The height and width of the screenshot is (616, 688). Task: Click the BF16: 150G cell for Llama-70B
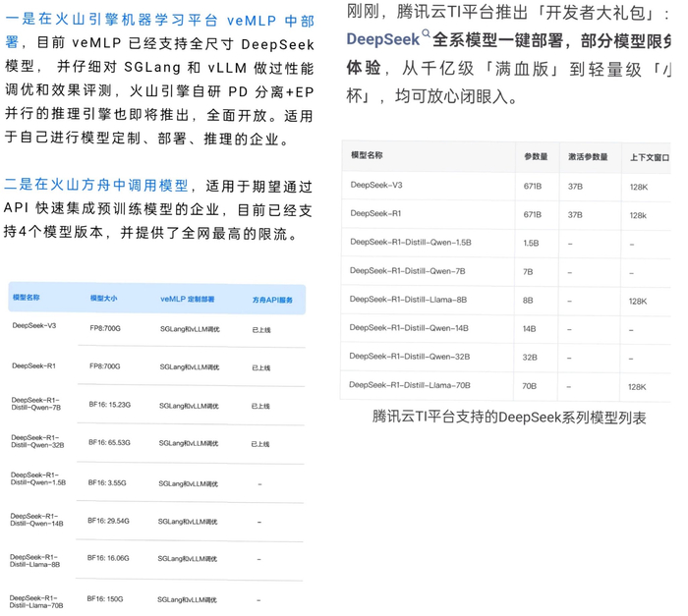coord(105,599)
